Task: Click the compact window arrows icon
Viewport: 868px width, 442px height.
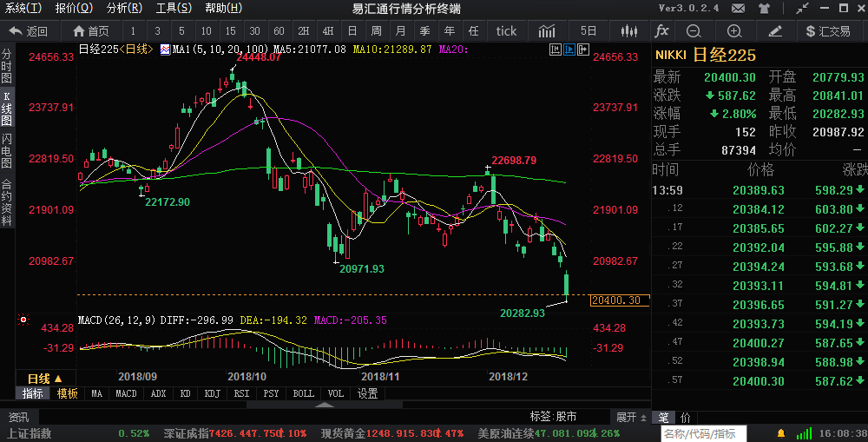Action: click(x=802, y=9)
